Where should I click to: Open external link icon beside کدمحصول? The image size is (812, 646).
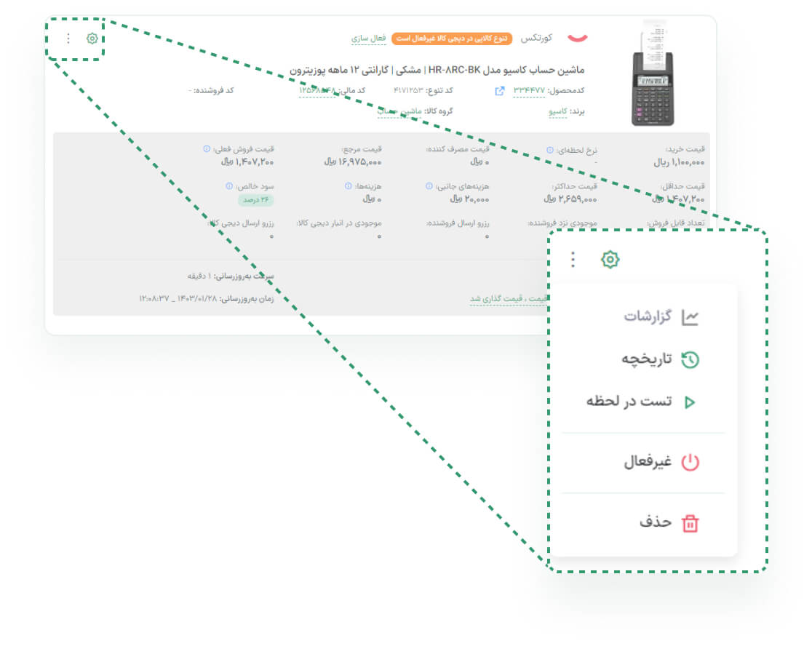500,91
